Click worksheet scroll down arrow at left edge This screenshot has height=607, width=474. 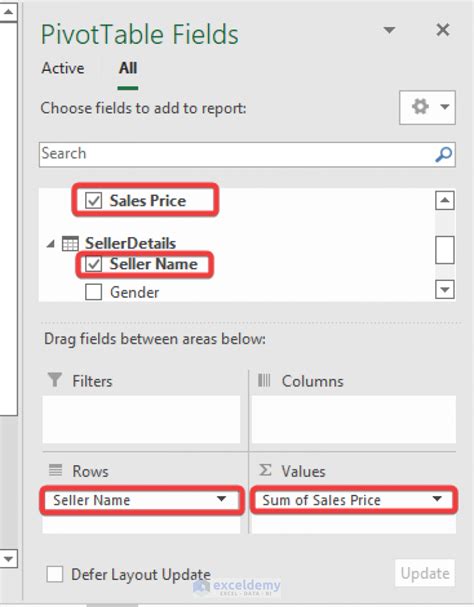[x=8, y=559]
